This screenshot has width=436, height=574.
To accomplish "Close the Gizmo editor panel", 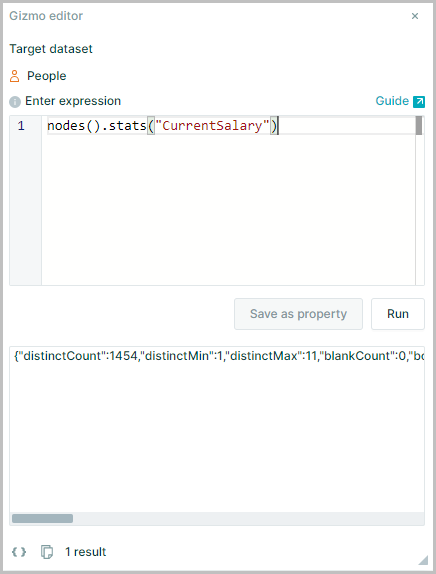I will [415, 16].
